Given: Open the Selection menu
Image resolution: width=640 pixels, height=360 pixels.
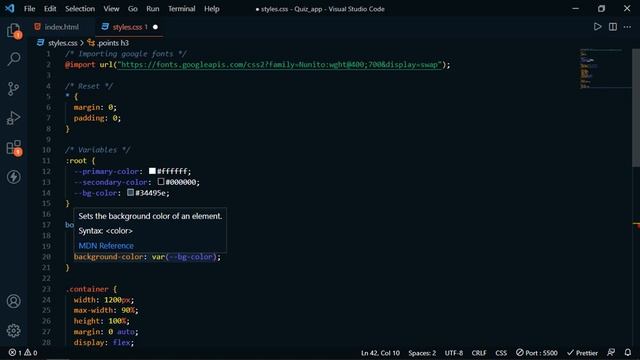Looking at the screenshot, I should point(80,9).
